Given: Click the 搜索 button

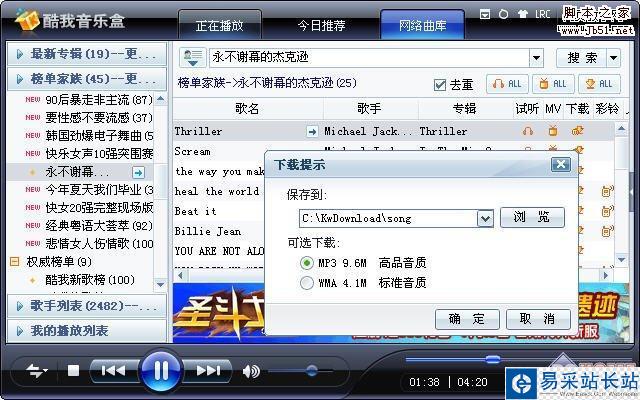Looking at the screenshot, I should click(x=582, y=58).
